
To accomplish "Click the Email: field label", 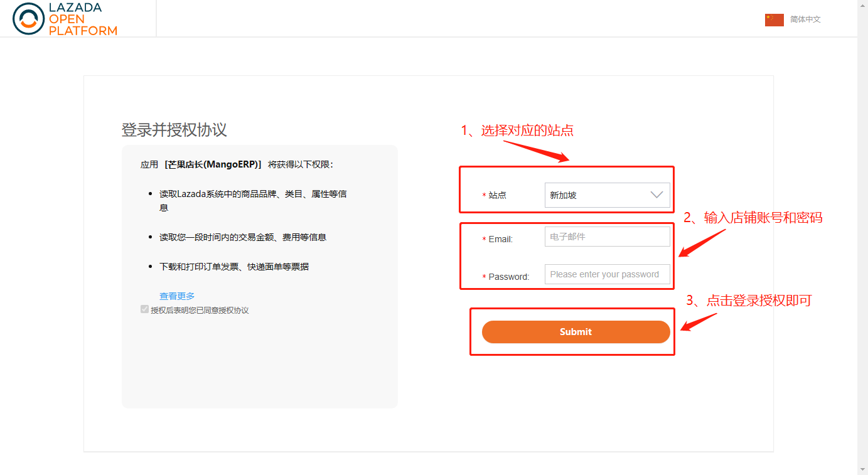I will tap(501, 239).
